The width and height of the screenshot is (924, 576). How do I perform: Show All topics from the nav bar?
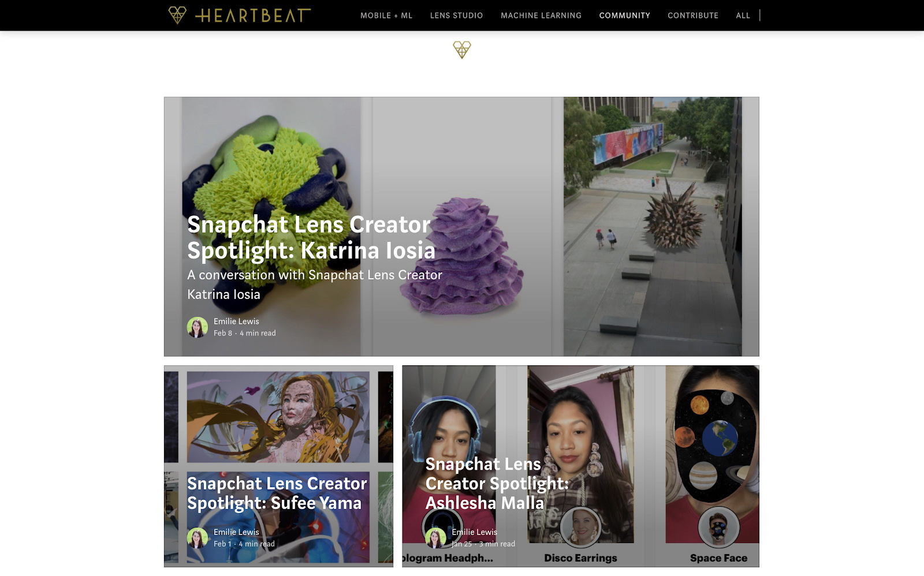pos(743,16)
